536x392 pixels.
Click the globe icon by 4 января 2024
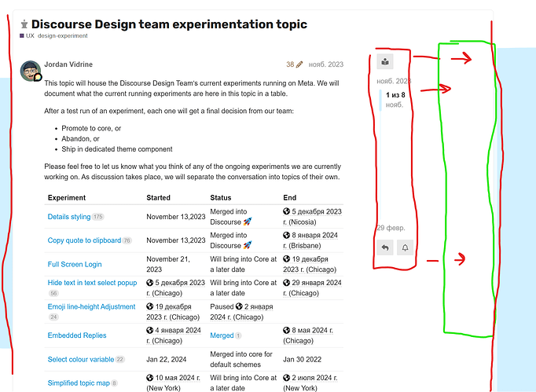tap(150, 330)
